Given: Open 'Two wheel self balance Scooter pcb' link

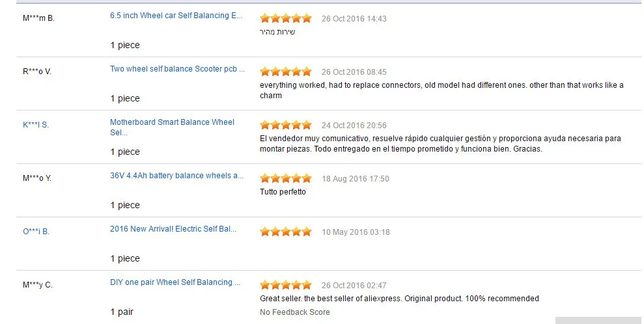Looking at the screenshot, I should pyautogui.click(x=177, y=69).
